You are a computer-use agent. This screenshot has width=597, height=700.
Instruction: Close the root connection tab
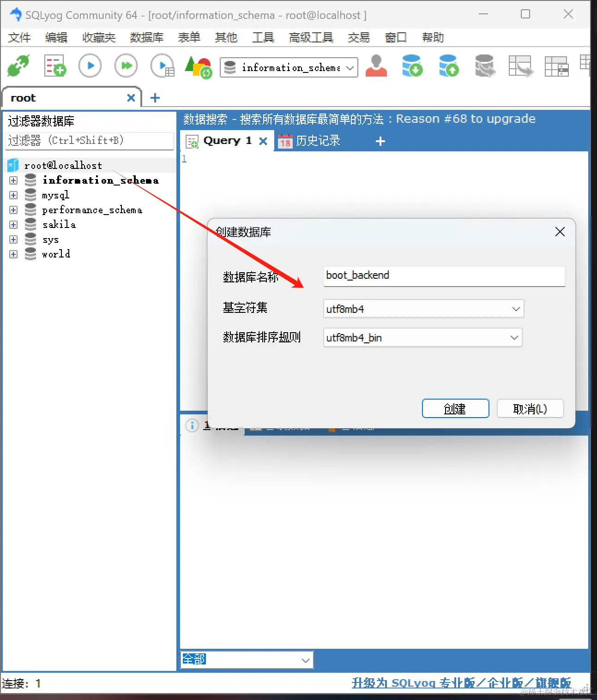131,98
